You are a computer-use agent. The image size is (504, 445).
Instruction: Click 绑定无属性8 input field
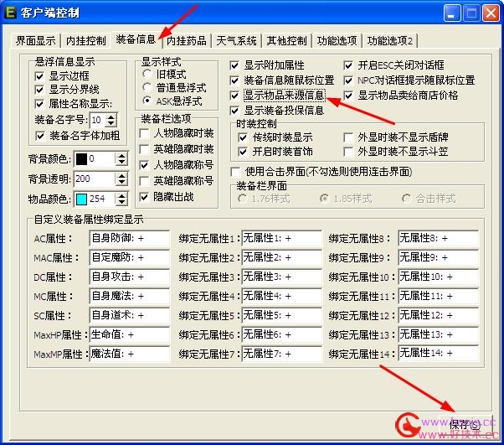(x=439, y=239)
